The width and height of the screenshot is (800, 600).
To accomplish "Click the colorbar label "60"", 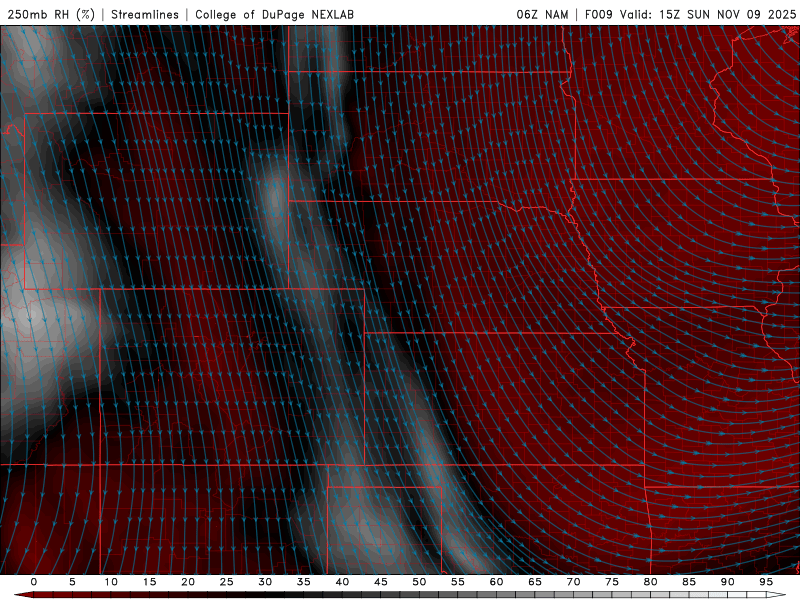I will [x=496, y=582].
